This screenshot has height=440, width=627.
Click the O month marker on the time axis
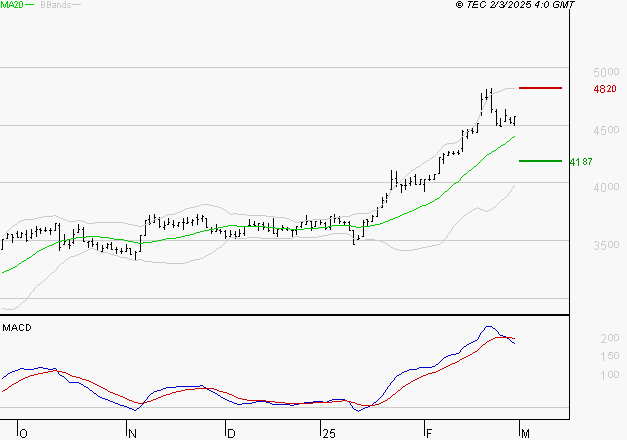coord(24,434)
